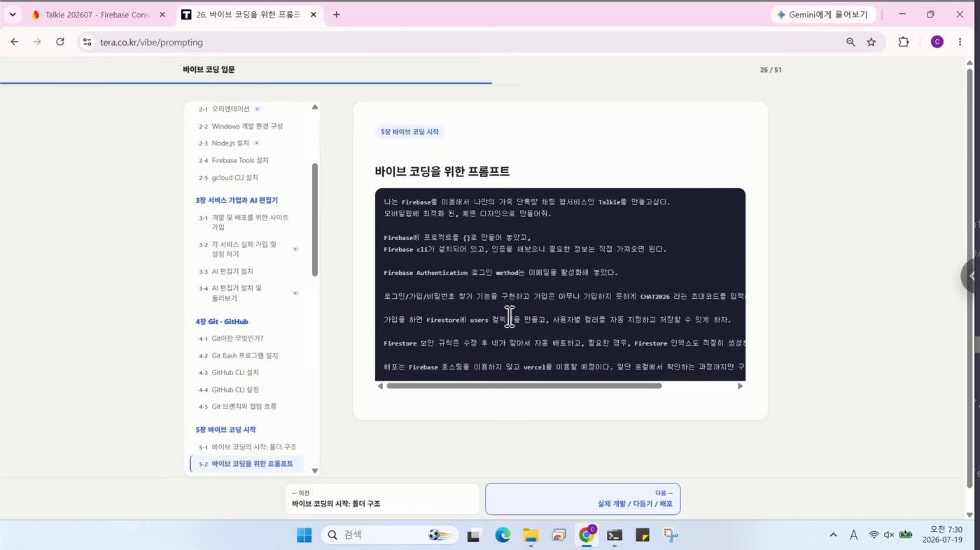This screenshot has width=980, height=550.
Task: Open File Explorer from taskbar
Action: (531, 535)
